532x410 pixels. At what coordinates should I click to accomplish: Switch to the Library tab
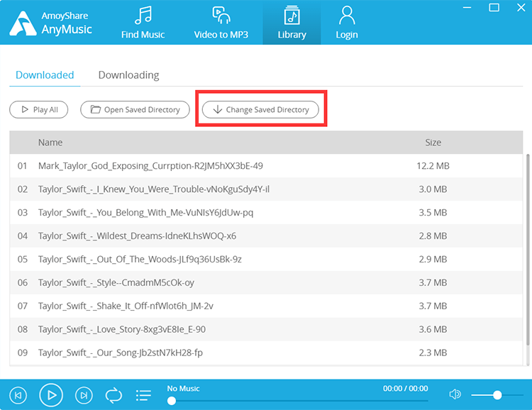[292, 23]
